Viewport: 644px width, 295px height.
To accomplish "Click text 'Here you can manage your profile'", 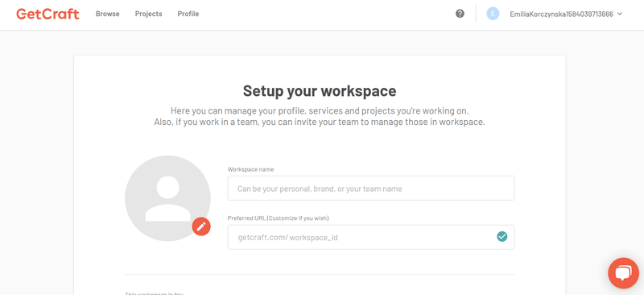I will click(237, 111).
